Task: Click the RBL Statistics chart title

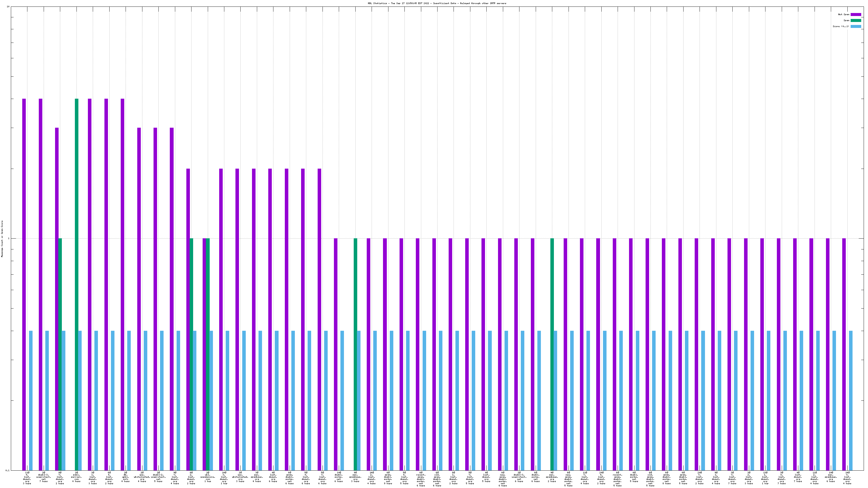Action: pos(437,3)
